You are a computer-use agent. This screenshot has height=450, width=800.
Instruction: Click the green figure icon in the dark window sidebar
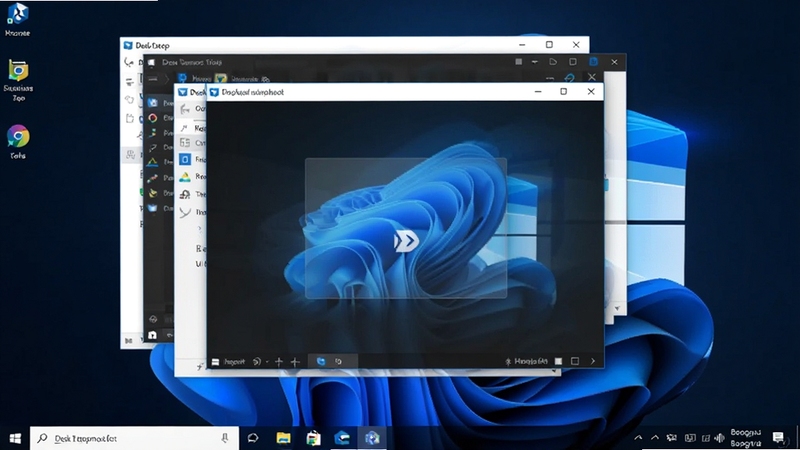pyautogui.click(x=153, y=133)
